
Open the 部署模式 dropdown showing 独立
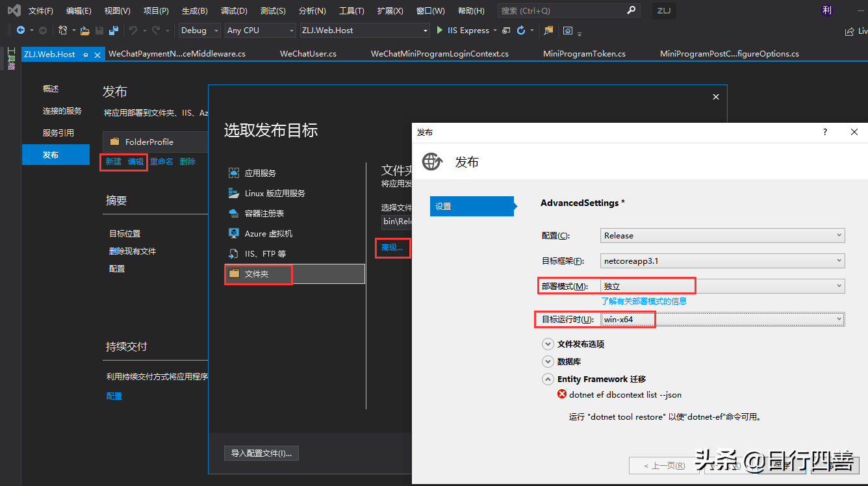coord(722,286)
